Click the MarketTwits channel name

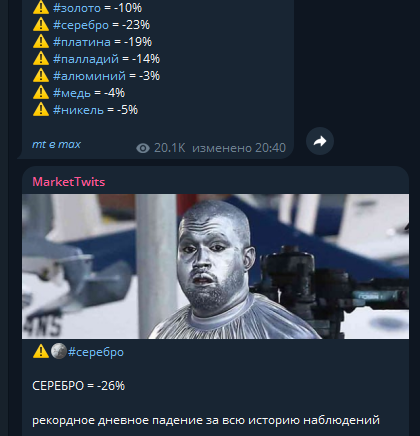pyautogui.click(x=69, y=182)
